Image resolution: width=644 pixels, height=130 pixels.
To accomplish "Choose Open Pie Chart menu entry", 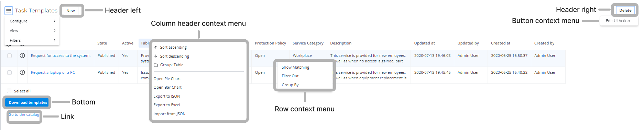I will [x=167, y=79].
